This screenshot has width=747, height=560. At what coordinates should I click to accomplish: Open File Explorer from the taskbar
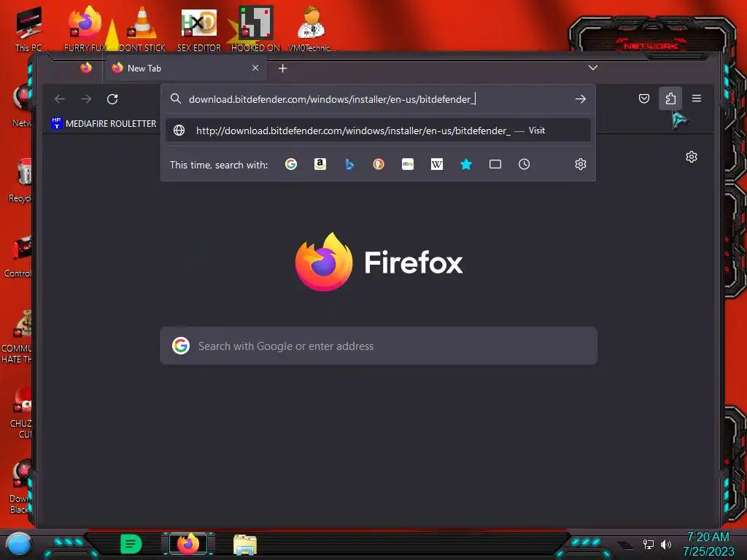pos(245,545)
